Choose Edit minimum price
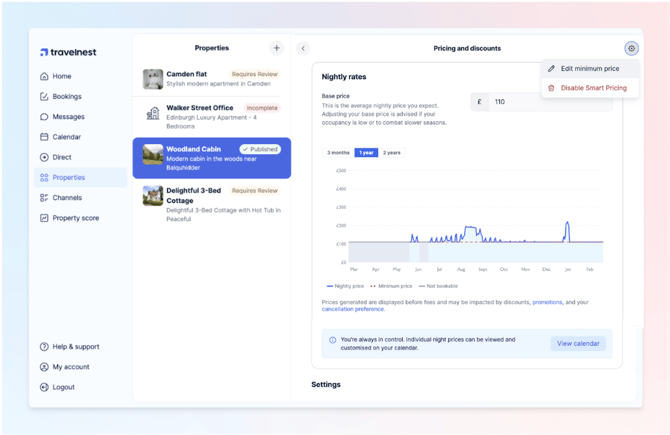670x435 pixels. [x=590, y=68]
